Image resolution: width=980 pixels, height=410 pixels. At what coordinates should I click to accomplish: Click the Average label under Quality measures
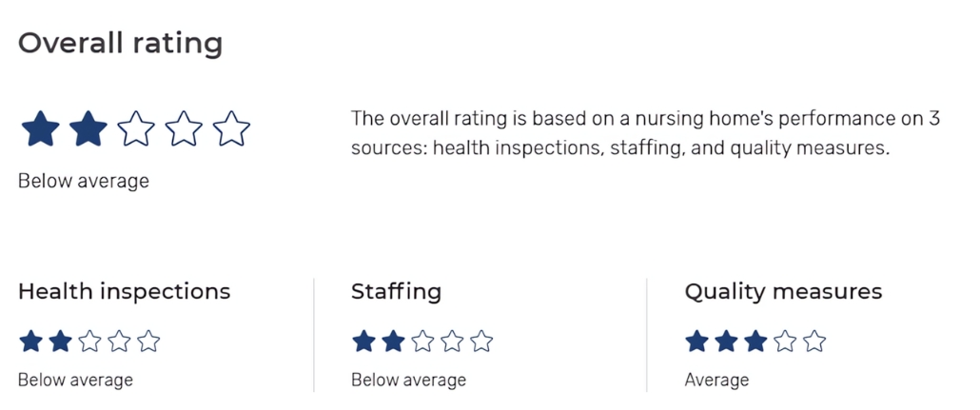point(716,381)
